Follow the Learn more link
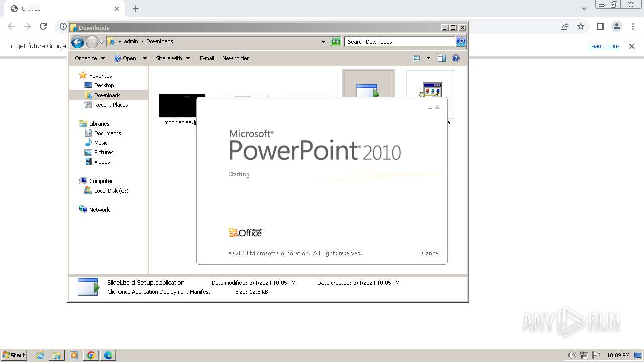Image resolution: width=644 pixels, height=362 pixels. (604, 46)
